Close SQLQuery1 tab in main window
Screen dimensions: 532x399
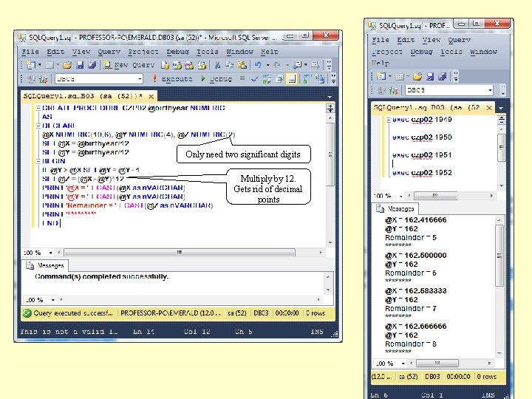[x=151, y=96]
